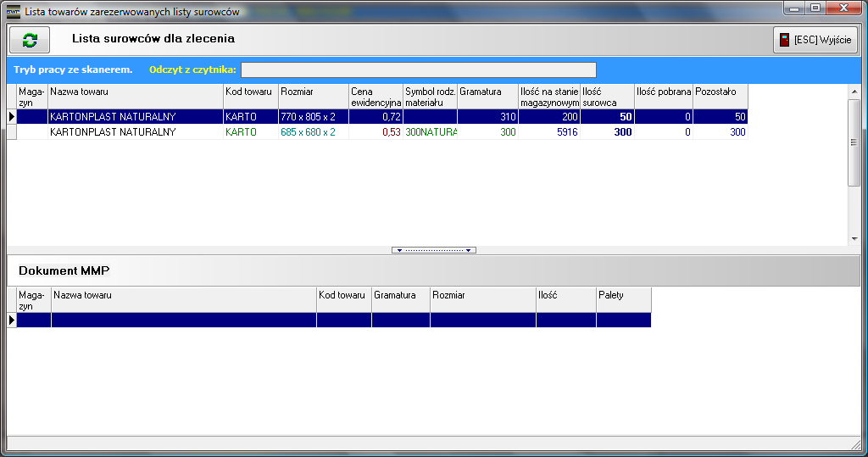Click the scroll up arrow of upper grid
Screen dimensions: 868x457
coord(854,92)
